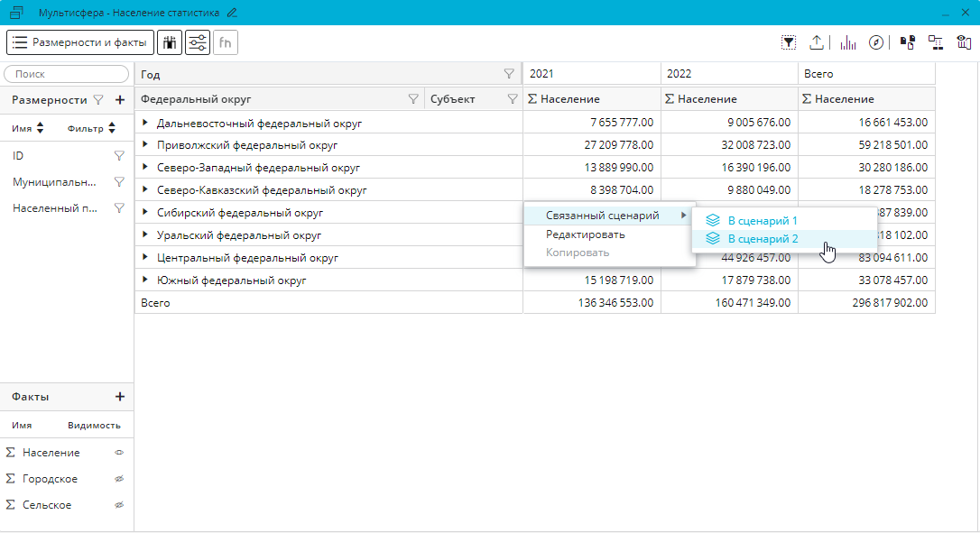Click the sliders settings icon
The image size is (980, 533).
pyautogui.click(x=198, y=42)
